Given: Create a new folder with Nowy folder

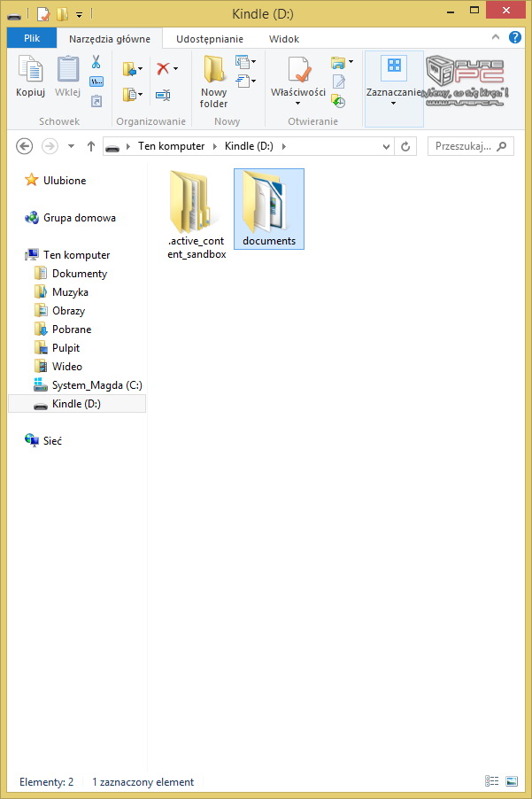Looking at the screenshot, I should [x=214, y=81].
